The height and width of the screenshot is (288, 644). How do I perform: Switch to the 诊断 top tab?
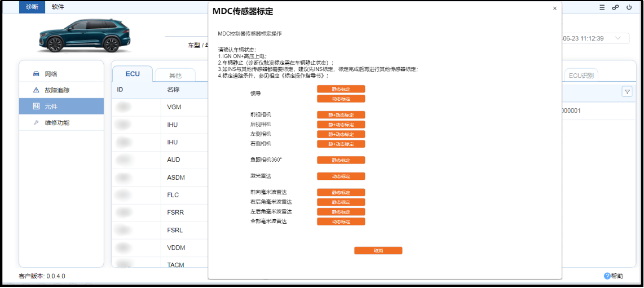(32, 7)
